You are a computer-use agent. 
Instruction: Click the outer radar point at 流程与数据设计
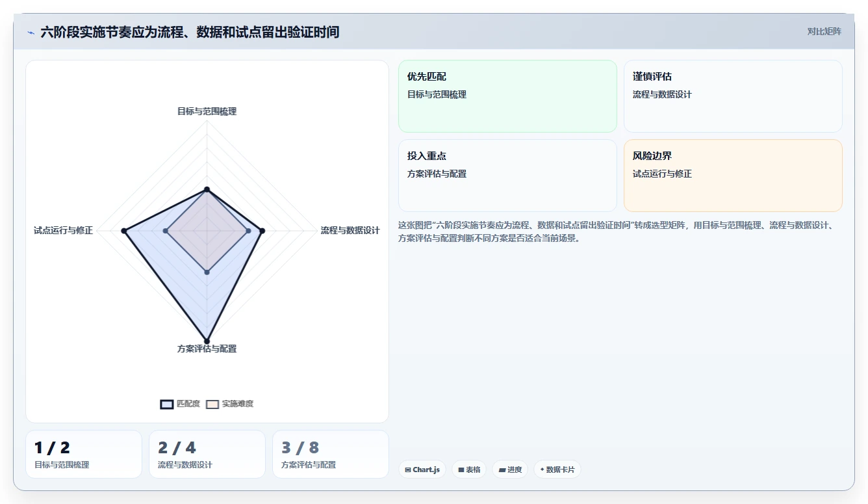point(262,231)
